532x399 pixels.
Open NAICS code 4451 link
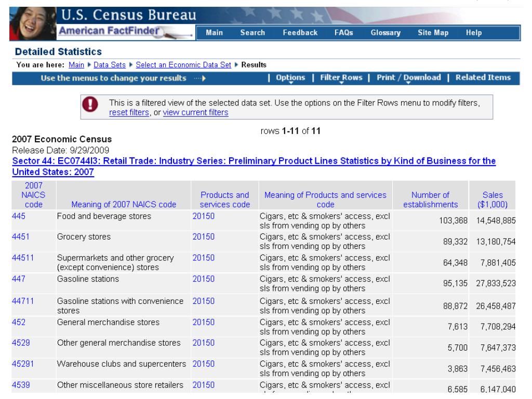pyautogui.click(x=21, y=236)
